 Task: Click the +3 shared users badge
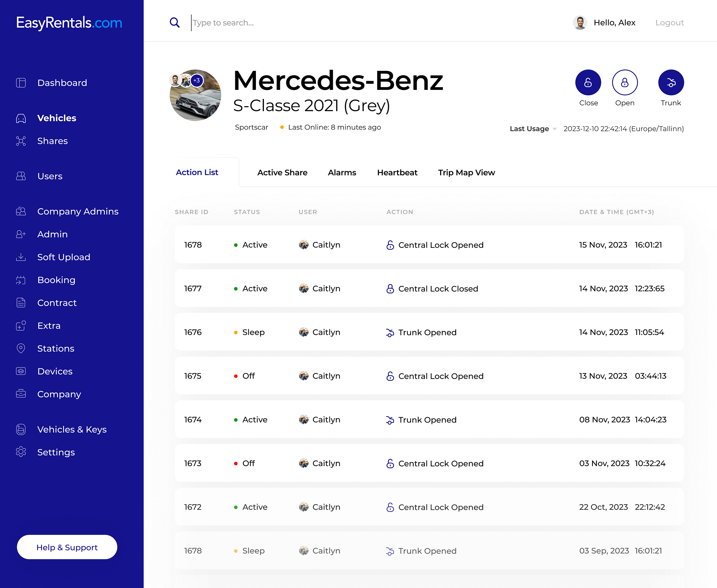(x=197, y=80)
